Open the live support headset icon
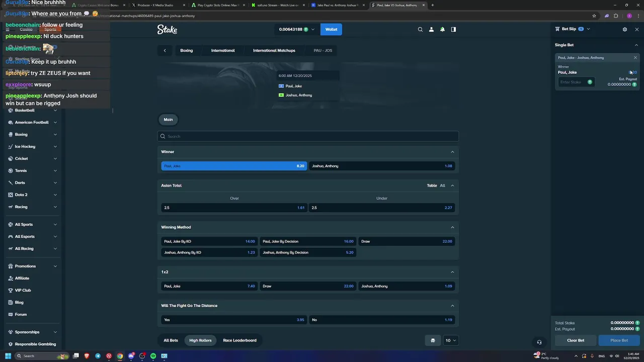The image size is (644, 362). pyautogui.click(x=539, y=342)
